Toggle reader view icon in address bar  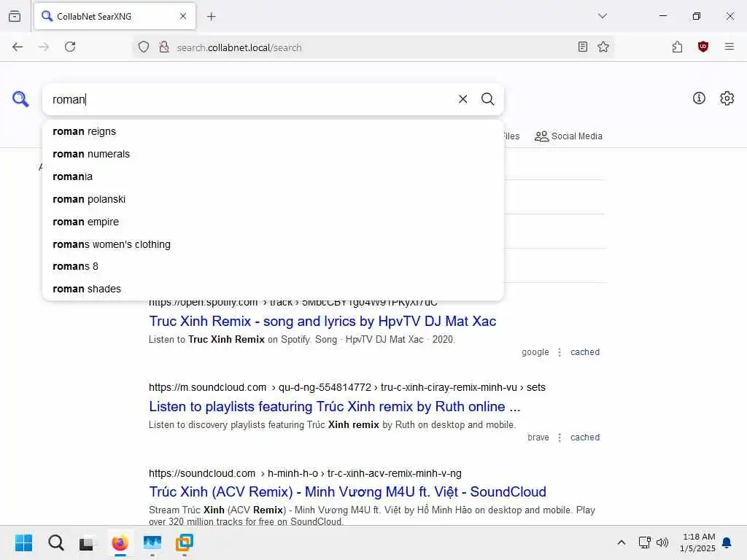click(582, 47)
